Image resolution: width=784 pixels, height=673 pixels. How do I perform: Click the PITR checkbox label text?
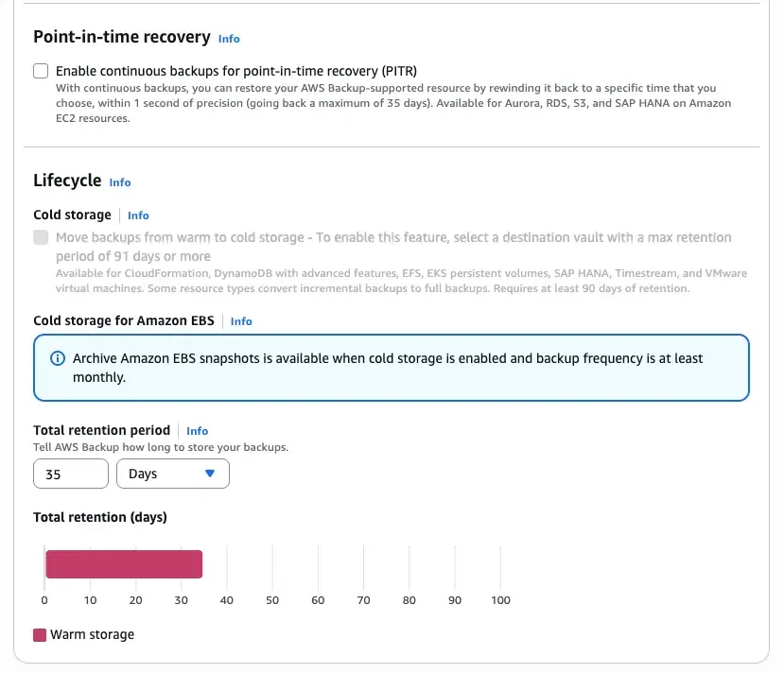click(236, 71)
